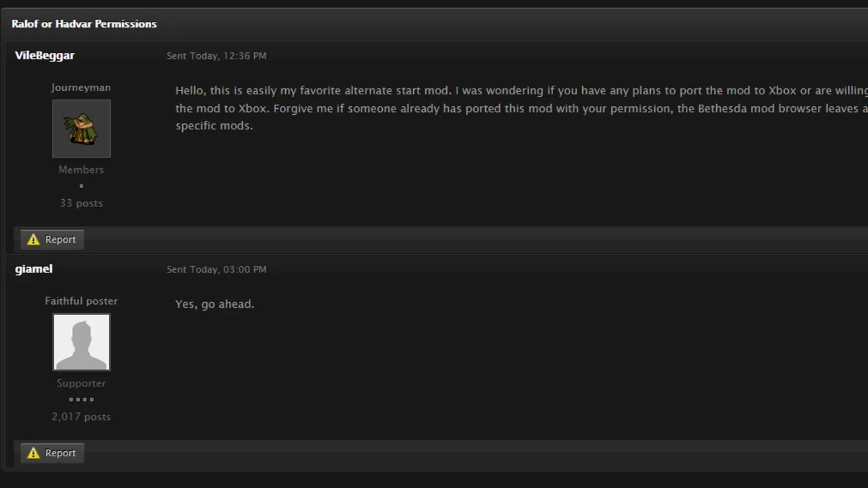The height and width of the screenshot is (488, 868).
Task: Click the "Yes, go ahead." reply text
Action: point(215,304)
